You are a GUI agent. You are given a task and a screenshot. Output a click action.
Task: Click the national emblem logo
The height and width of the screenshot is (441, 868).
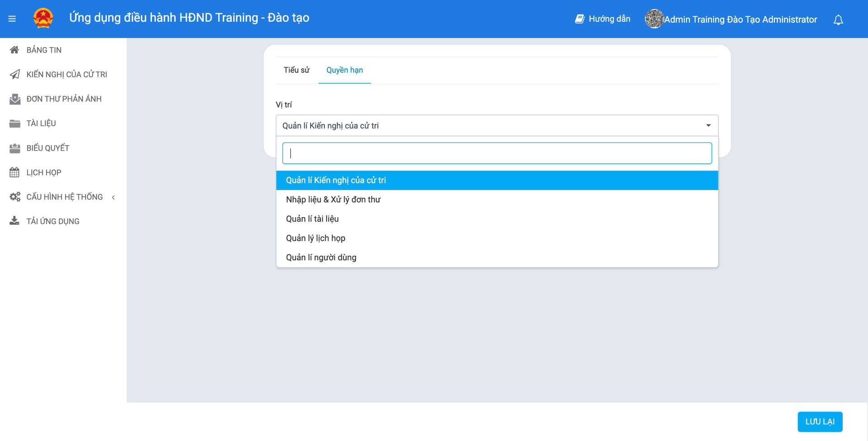point(43,19)
